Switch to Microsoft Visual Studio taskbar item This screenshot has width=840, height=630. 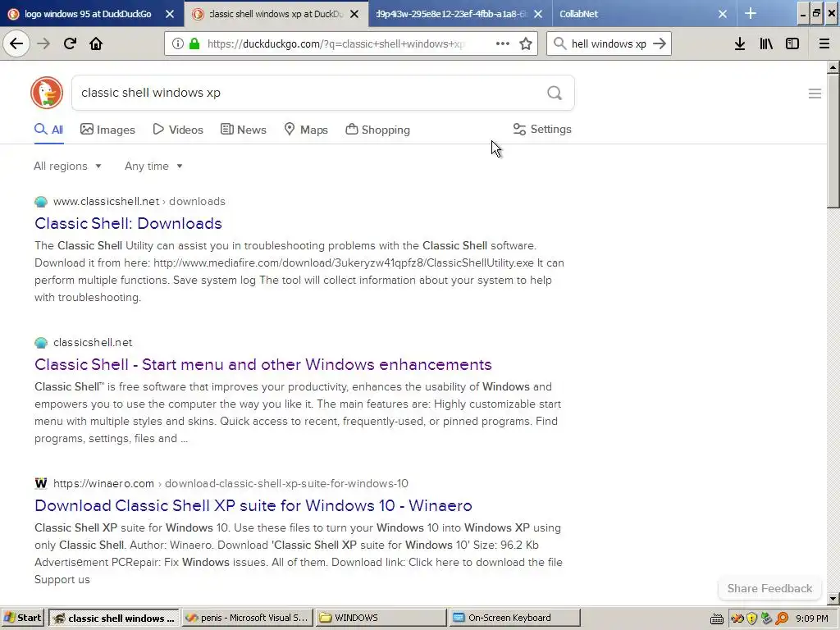[247, 618]
